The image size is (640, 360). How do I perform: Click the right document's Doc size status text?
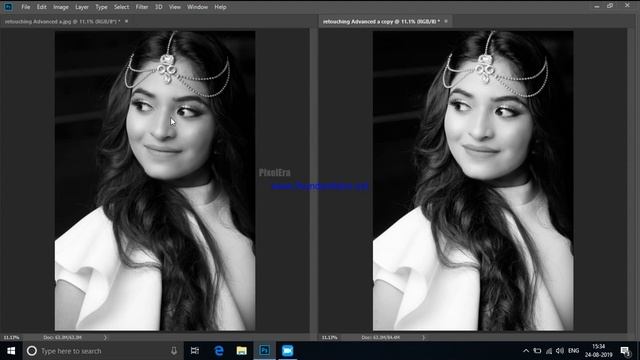pos(380,338)
